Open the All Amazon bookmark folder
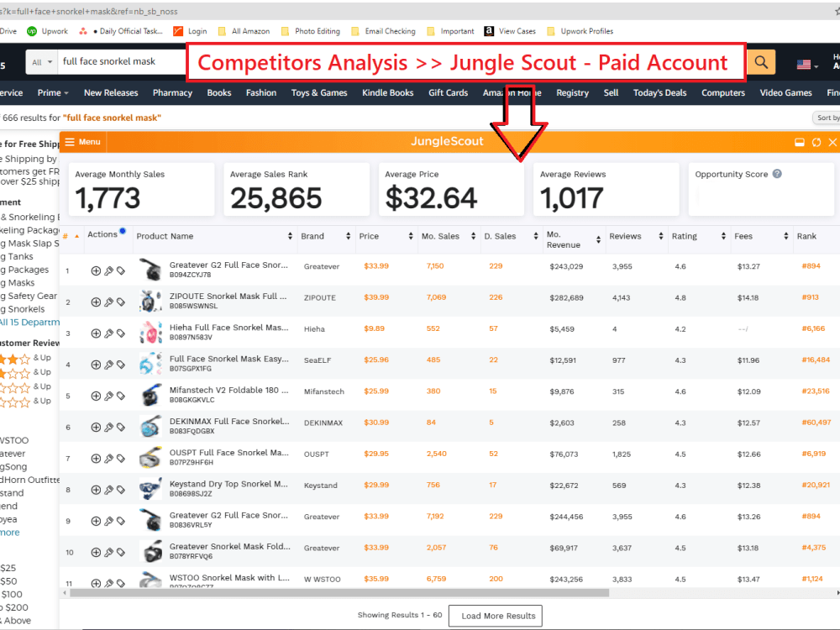 coord(244,31)
